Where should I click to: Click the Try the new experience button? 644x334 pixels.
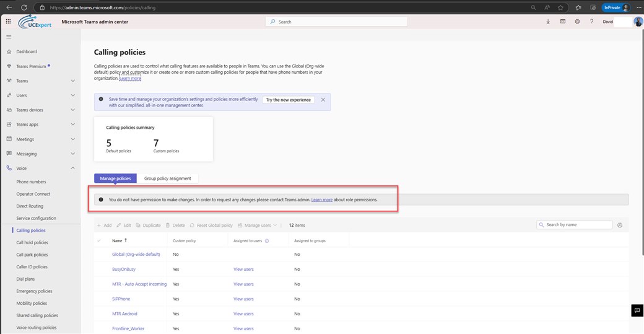[289, 100]
